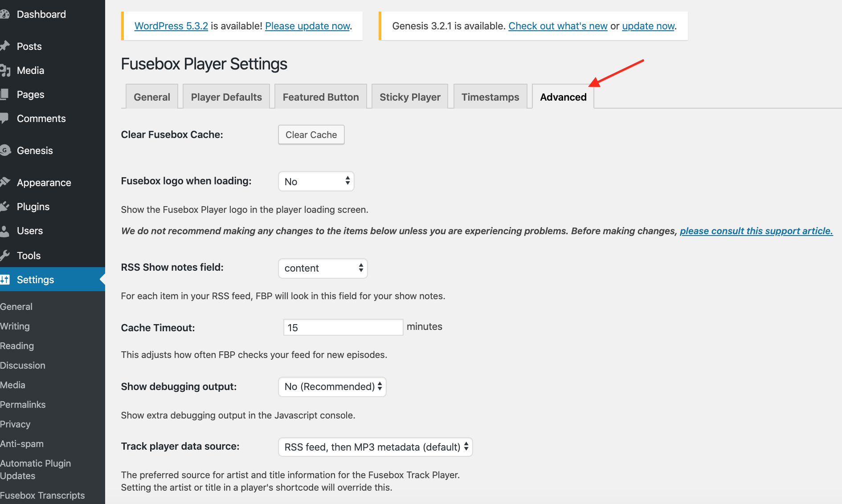
Task: Open the Check out what's new link
Action: tap(558, 26)
